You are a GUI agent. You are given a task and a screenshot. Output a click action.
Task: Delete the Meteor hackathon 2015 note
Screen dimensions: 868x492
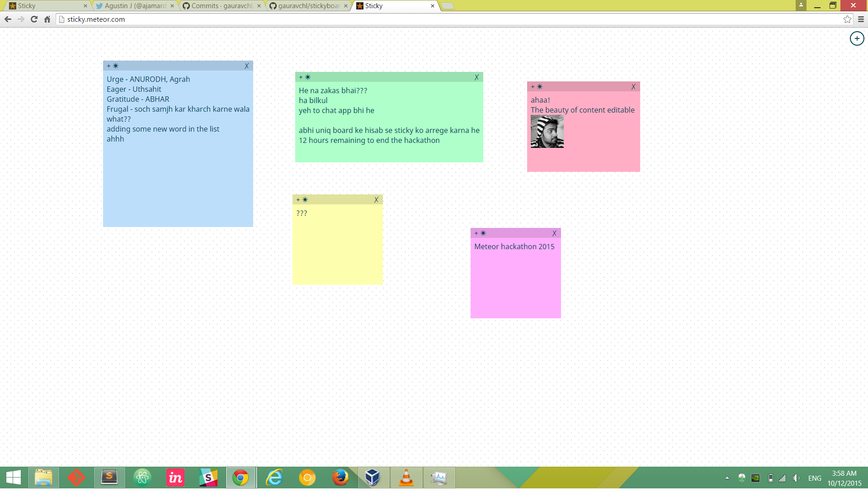554,233
